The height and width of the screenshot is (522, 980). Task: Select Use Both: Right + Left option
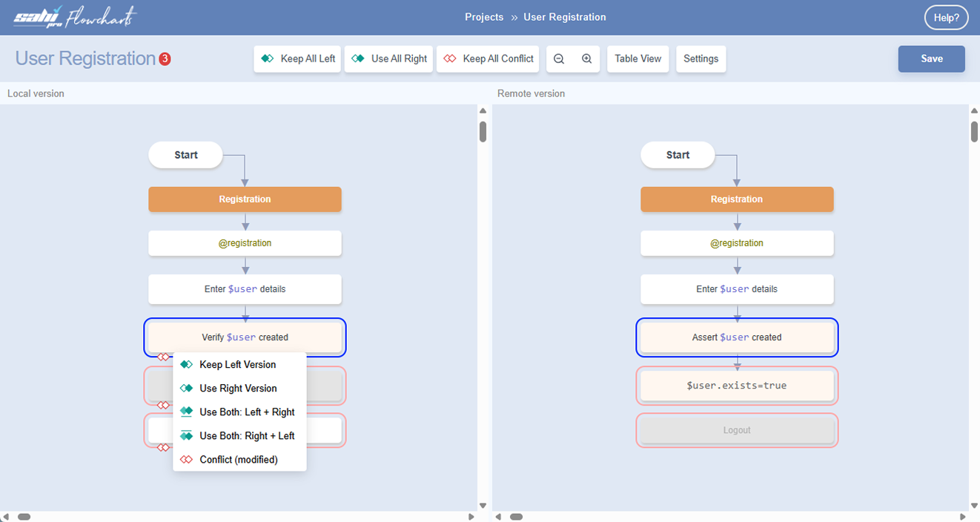[x=247, y=436]
